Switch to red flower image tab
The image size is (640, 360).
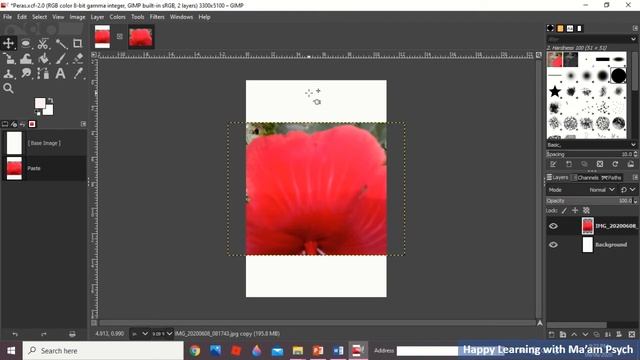point(141,37)
